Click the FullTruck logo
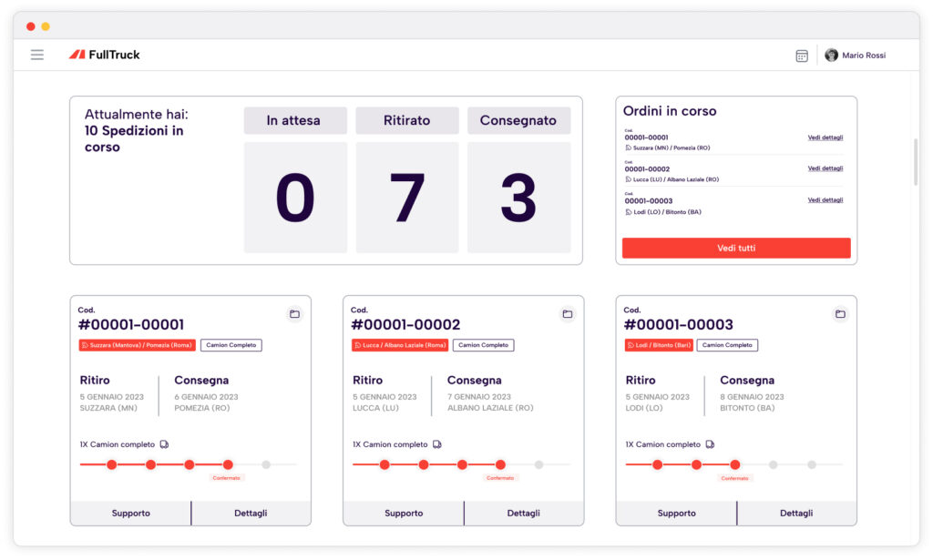 click(105, 55)
